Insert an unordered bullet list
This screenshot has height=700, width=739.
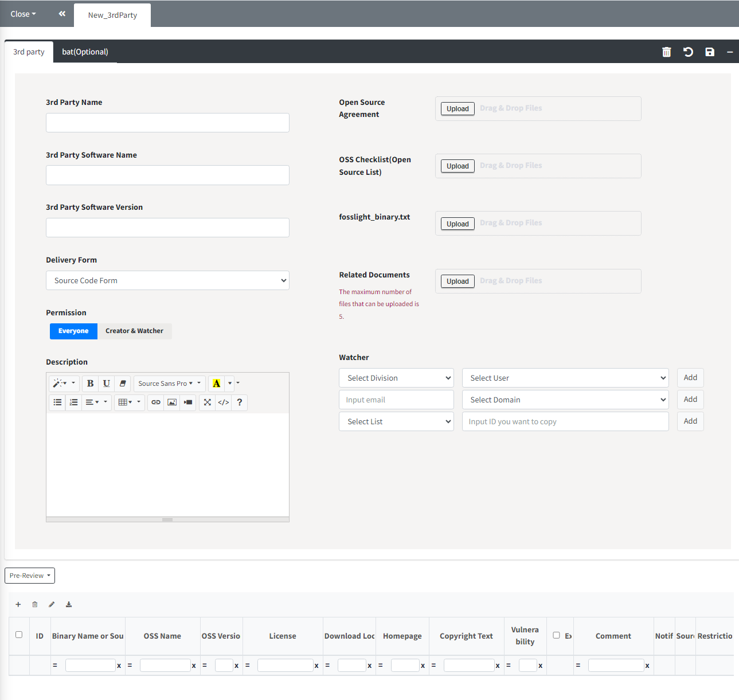(x=57, y=402)
